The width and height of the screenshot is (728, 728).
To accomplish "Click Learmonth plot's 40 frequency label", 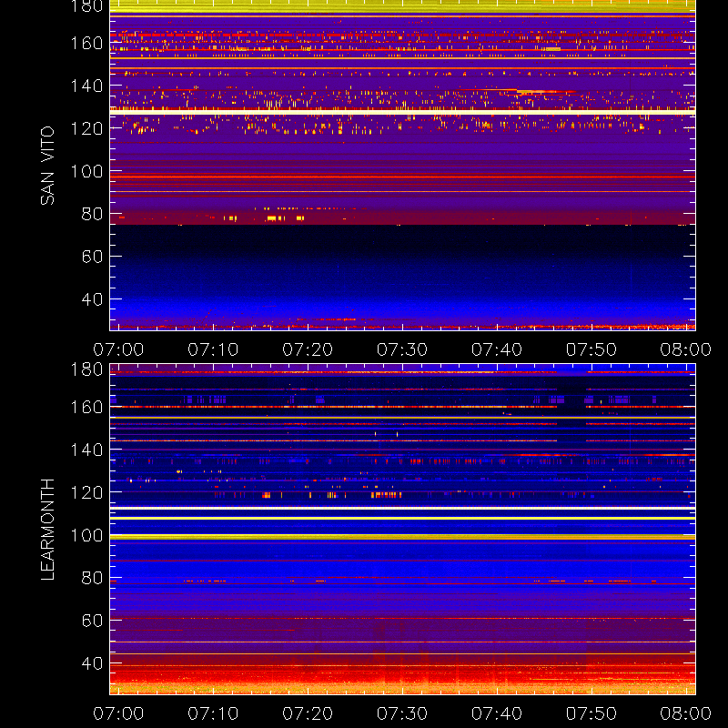I will pos(92,663).
